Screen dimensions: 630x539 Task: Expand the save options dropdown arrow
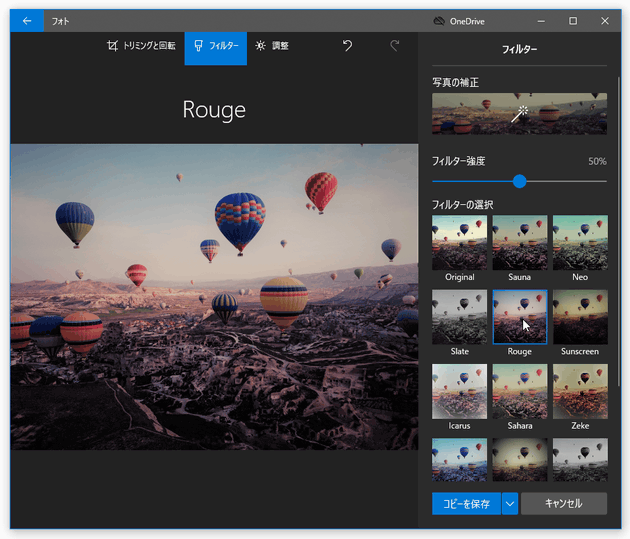510,504
